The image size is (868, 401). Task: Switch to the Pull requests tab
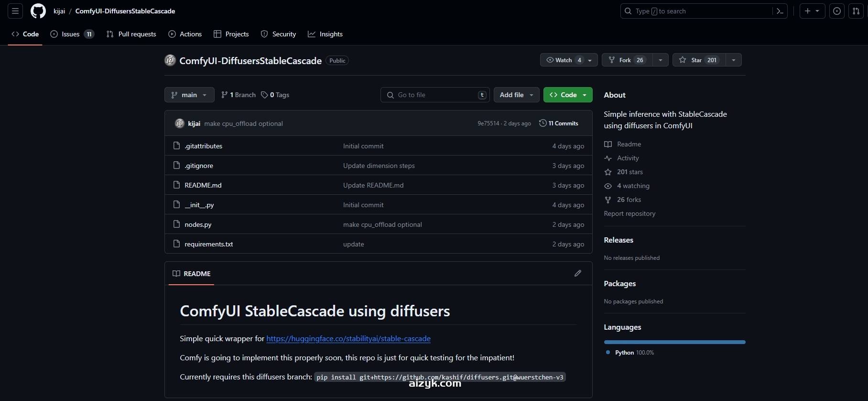pyautogui.click(x=131, y=34)
